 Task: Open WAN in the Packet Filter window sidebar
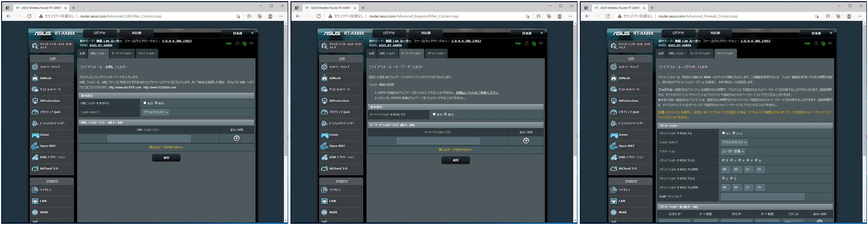point(630,213)
